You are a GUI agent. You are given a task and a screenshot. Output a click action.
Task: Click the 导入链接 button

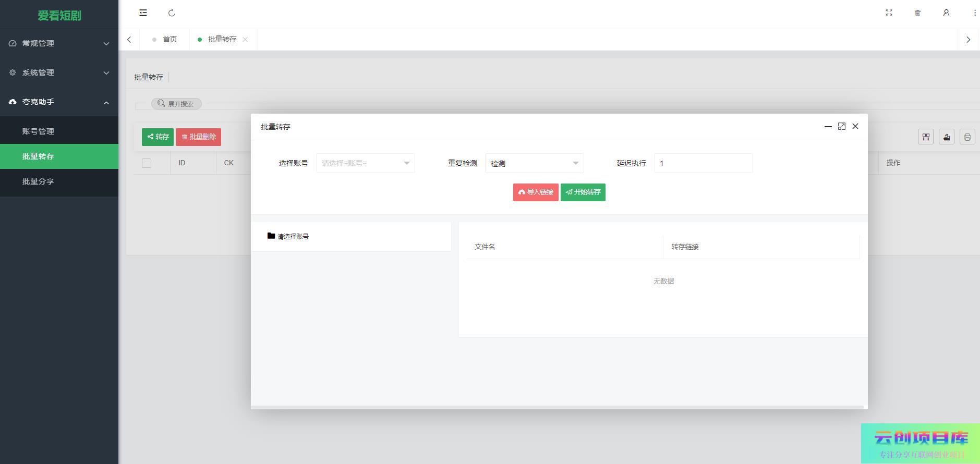click(x=536, y=192)
